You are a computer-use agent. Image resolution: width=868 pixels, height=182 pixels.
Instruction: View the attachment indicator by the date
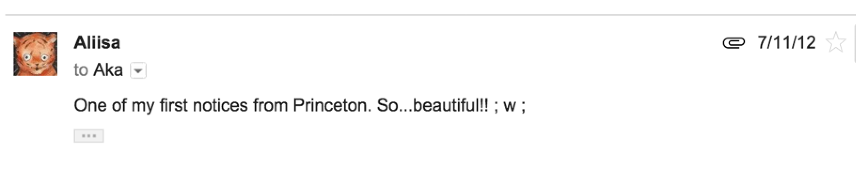tap(734, 44)
